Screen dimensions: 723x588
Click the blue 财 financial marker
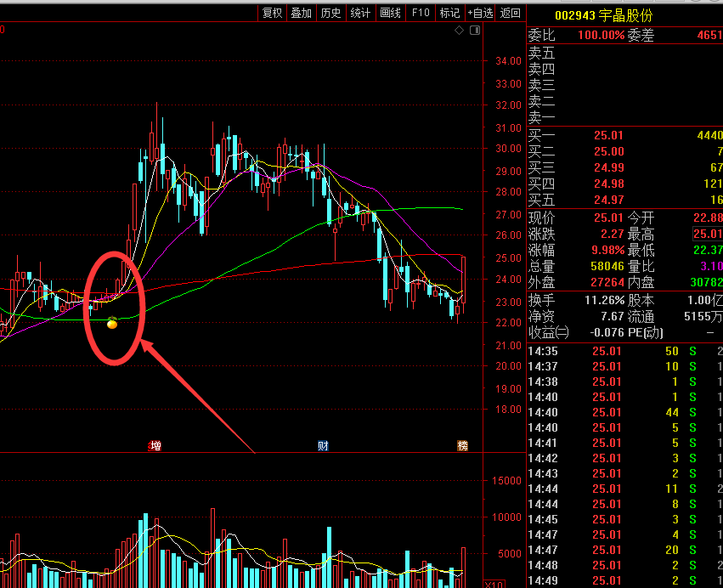323,445
